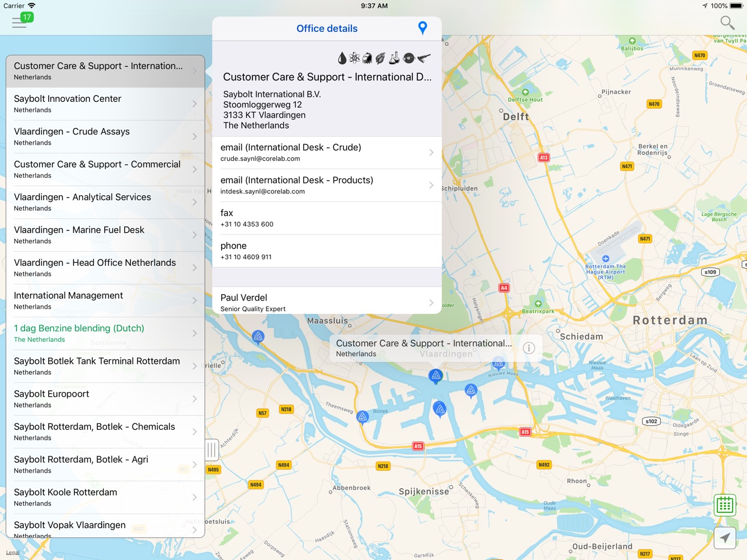The width and height of the screenshot is (747, 560).
Task: Tap the phone number +31 10 4609 911
Action: click(246, 257)
